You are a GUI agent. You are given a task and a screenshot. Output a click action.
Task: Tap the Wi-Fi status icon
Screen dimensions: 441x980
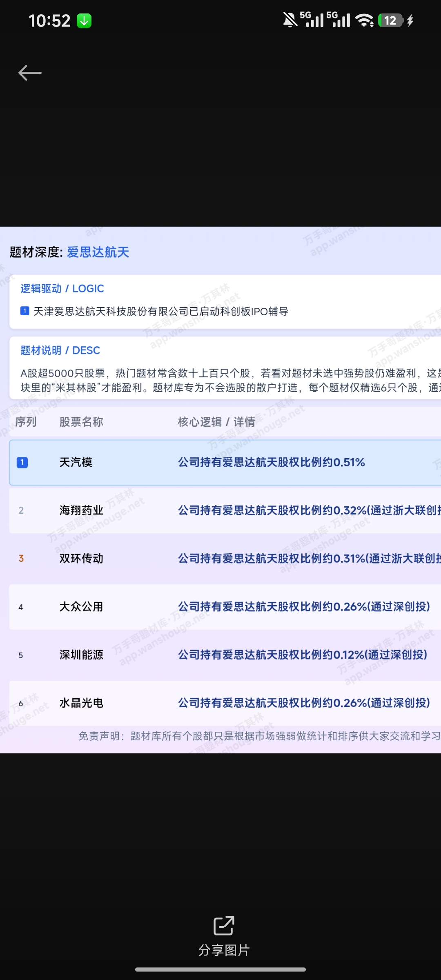pos(364,20)
